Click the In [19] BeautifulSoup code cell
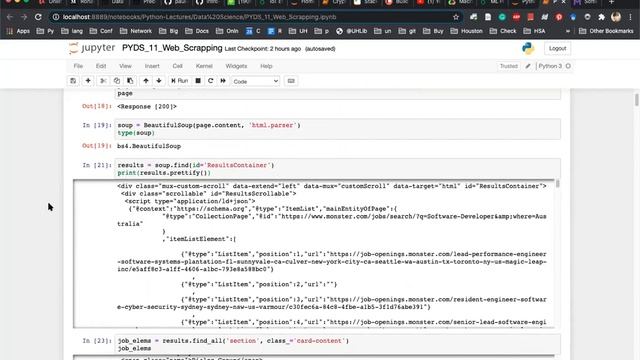 coord(338,129)
